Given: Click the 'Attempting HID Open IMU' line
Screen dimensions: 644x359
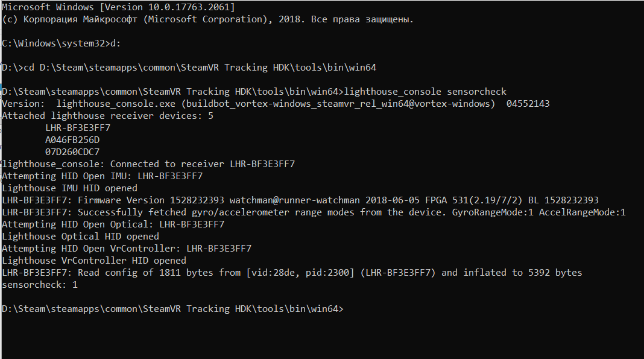Looking at the screenshot, I should tap(102, 176).
